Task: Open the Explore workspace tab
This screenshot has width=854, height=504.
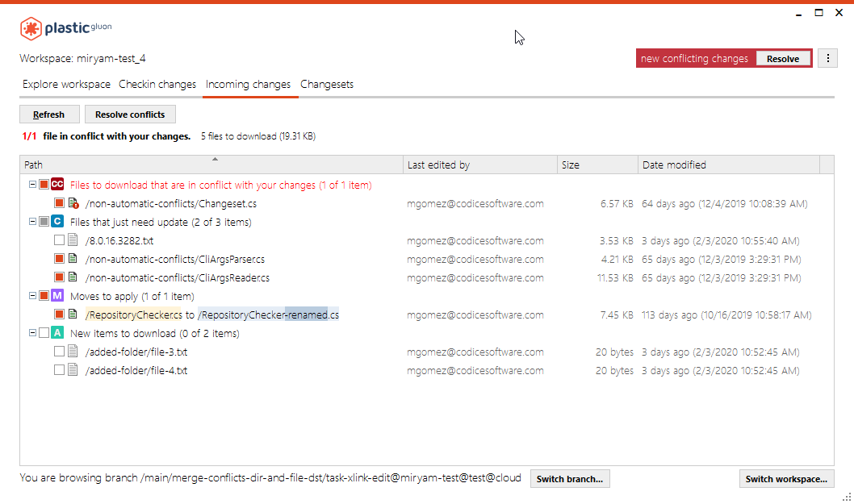Action: [65, 84]
